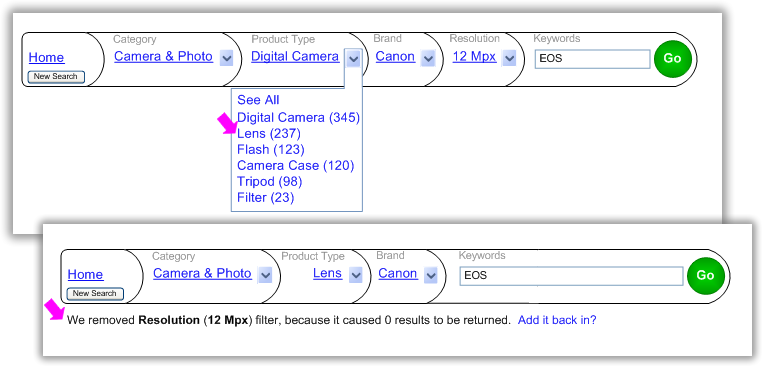
Task: Select Flash (123) menu entry
Action: (x=271, y=149)
